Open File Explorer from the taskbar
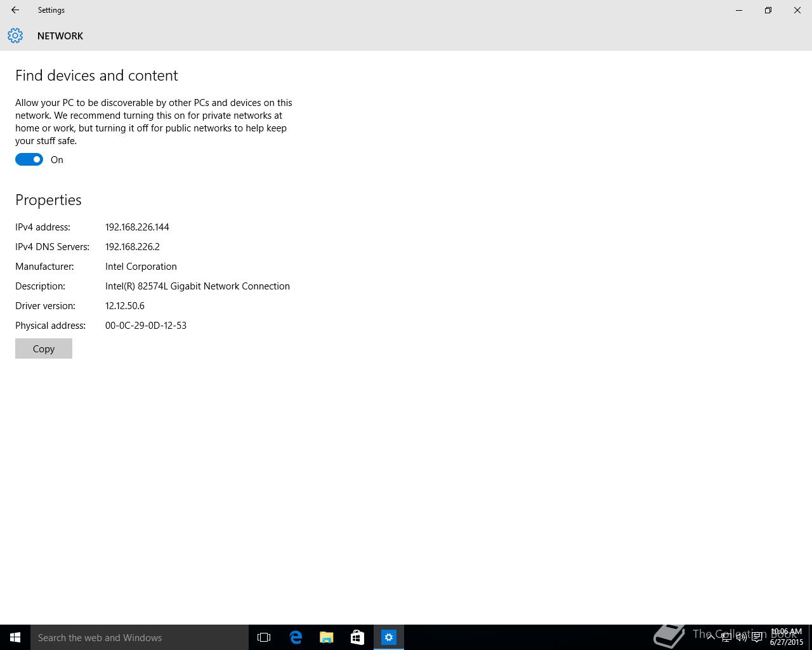 pyautogui.click(x=327, y=637)
